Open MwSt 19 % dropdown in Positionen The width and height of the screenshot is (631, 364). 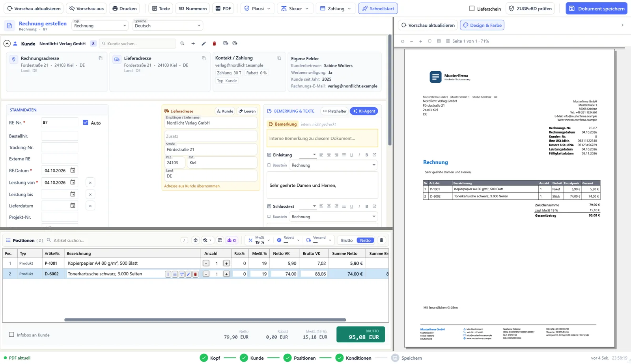(x=259, y=240)
